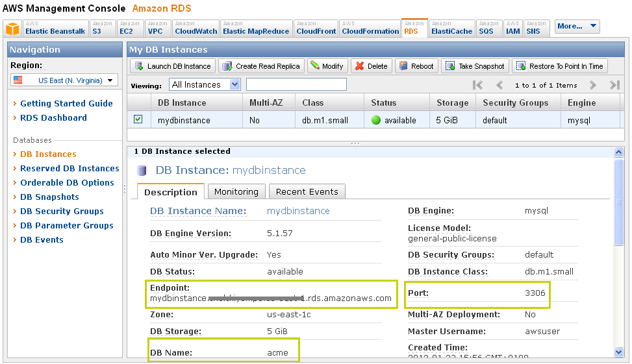This screenshot has width=632, height=364.
Task: Click the Reboot button
Action: click(416, 66)
